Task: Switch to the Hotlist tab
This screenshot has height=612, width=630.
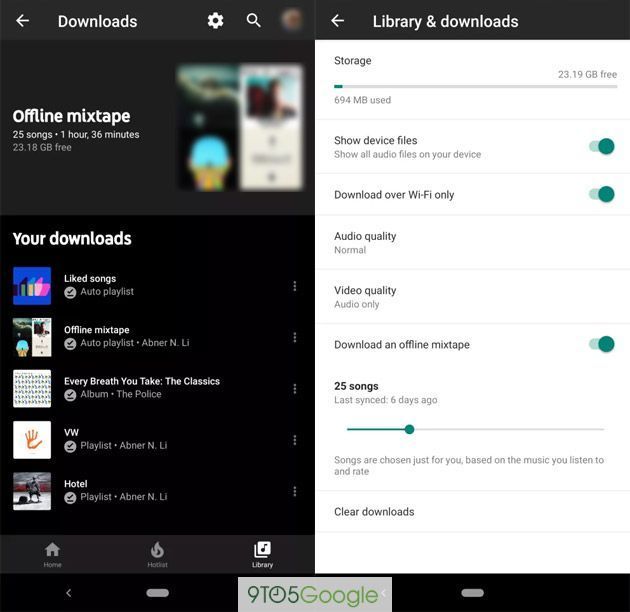Action: coord(157,554)
